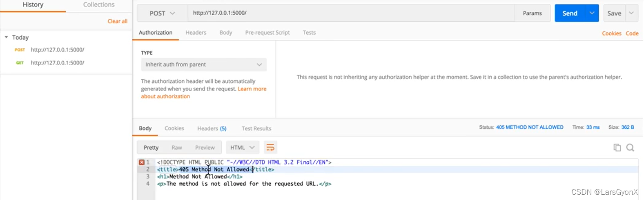Click the 362 B size value

tap(628, 127)
